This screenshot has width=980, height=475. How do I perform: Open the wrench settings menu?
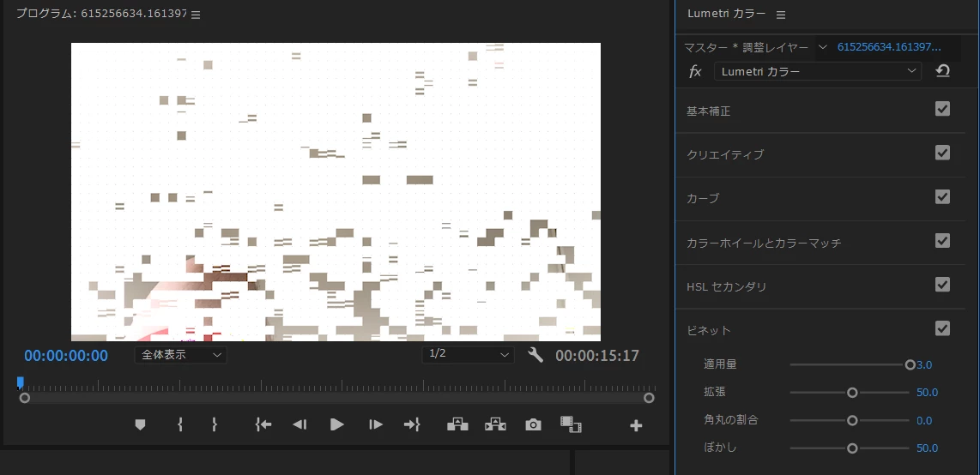[535, 355]
